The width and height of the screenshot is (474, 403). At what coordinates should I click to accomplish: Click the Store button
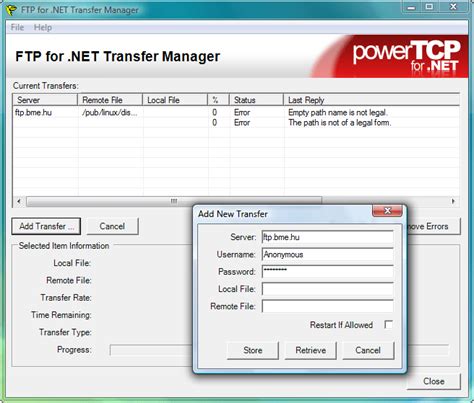point(253,350)
